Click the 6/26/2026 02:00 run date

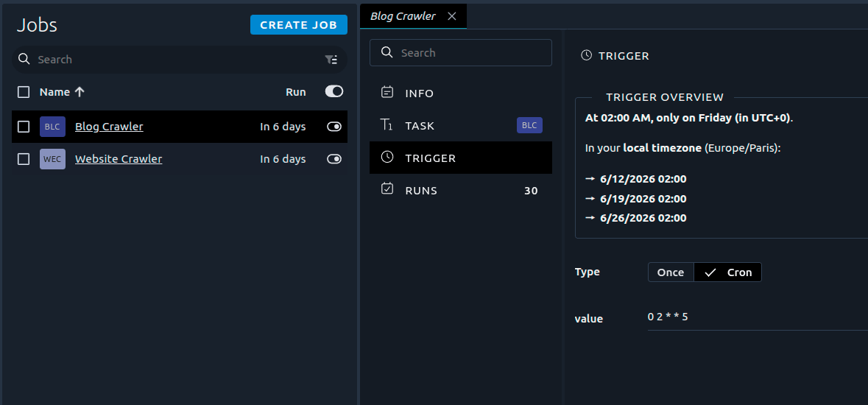point(643,218)
